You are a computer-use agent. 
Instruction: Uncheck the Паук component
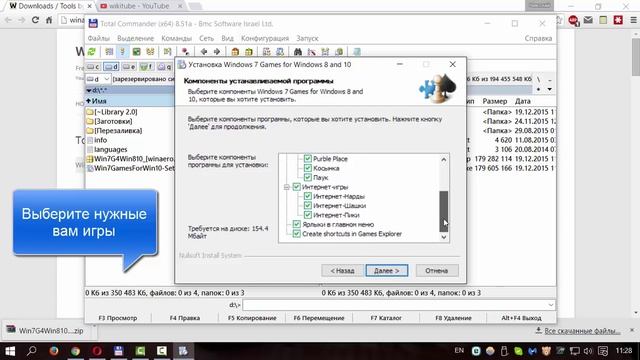pos(308,177)
